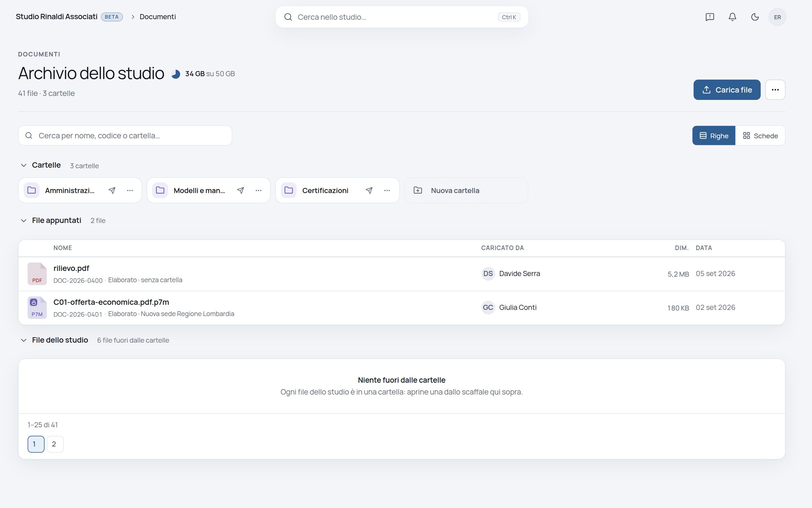The height and width of the screenshot is (508, 812).
Task: Click the P7M locked file icon
Action: 37,308
